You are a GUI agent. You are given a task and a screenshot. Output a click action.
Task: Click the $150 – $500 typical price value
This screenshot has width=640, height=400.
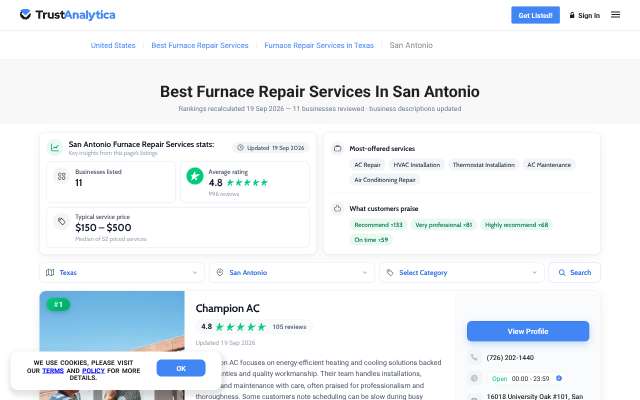click(103, 228)
